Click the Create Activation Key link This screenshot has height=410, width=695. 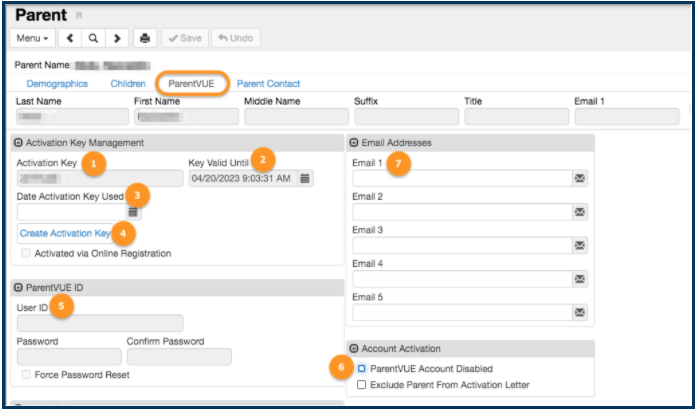[x=64, y=233]
